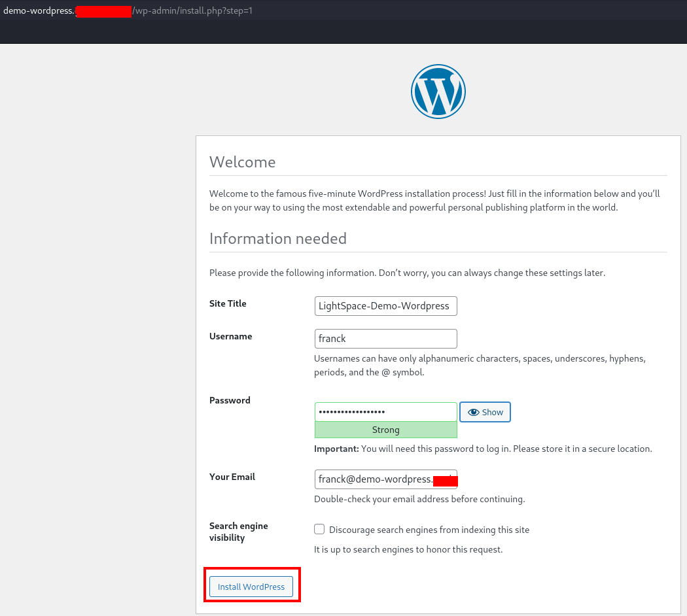Click the WordPress logo

[438, 92]
